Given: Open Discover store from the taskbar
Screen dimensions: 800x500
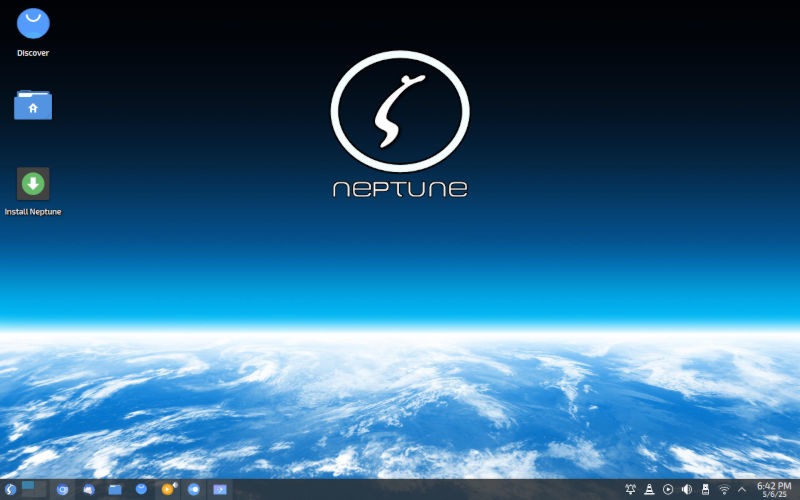Looking at the screenshot, I should tap(141, 489).
